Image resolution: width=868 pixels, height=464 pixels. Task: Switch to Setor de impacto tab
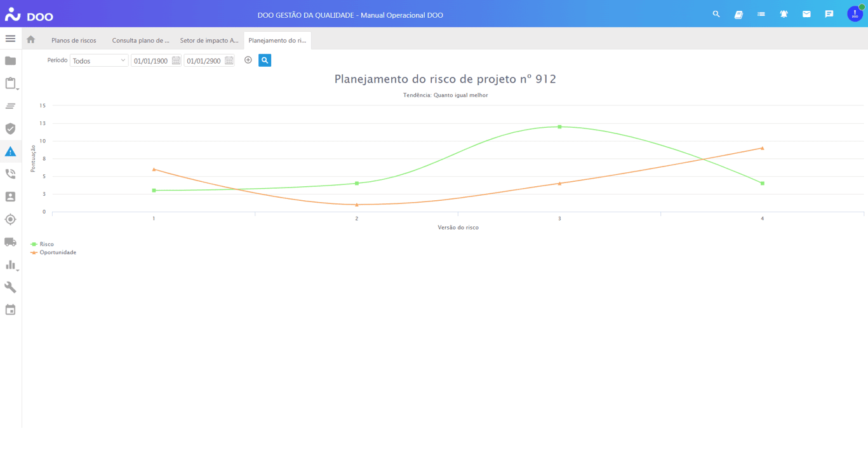click(x=209, y=41)
